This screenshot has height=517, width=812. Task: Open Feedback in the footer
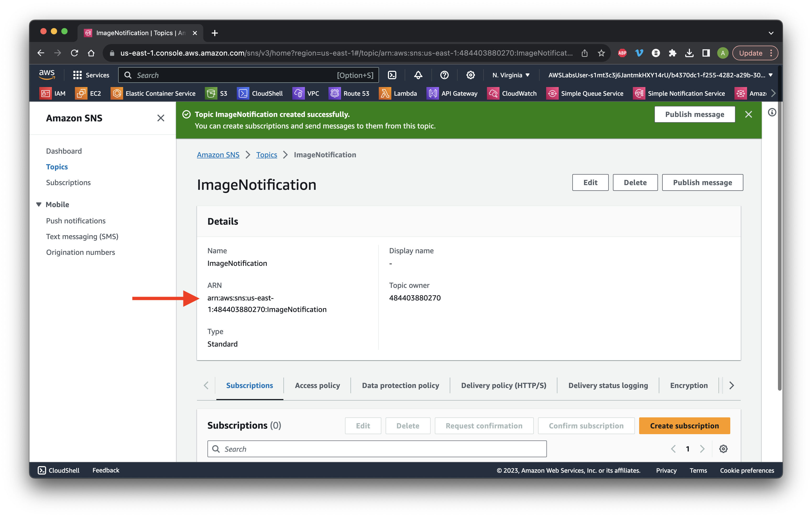(106, 470)
